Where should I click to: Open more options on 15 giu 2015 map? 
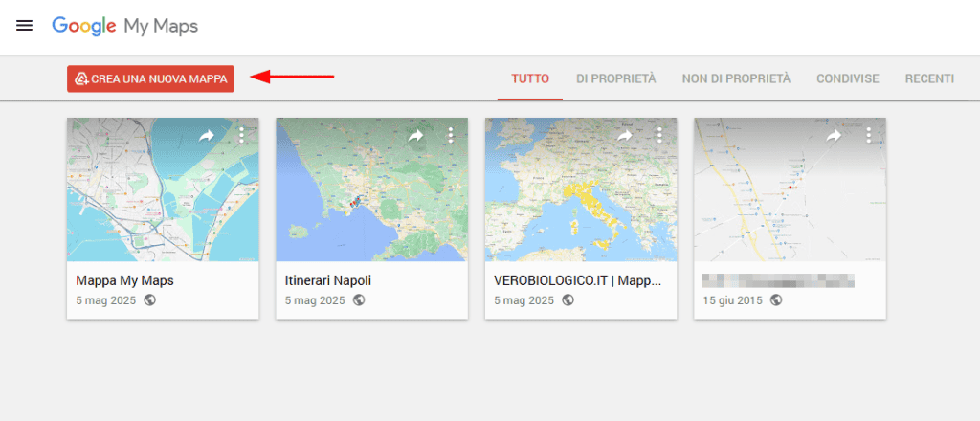[x=868, y=135]
